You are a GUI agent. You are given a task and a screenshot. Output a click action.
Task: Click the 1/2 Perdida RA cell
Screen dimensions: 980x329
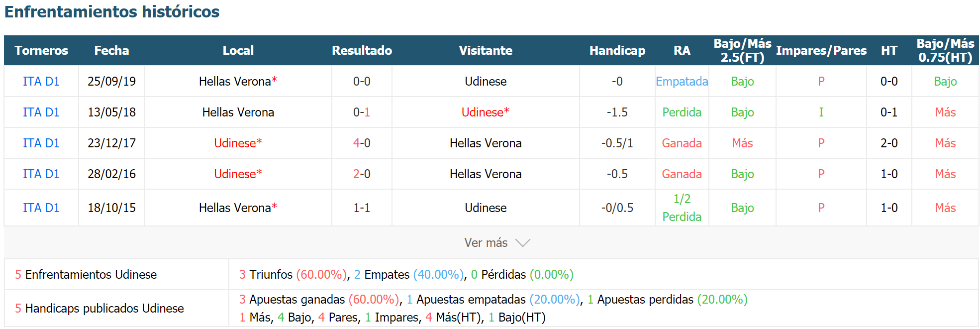682,208
